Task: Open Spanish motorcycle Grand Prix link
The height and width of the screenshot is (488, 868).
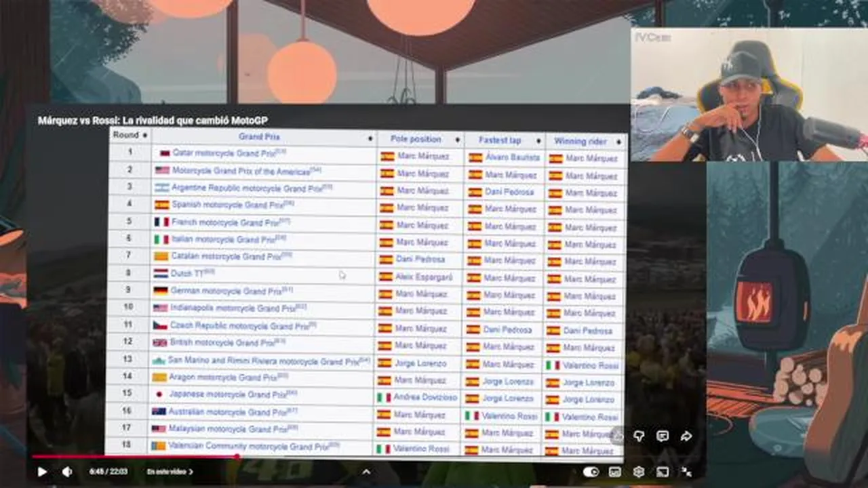Action: pyautogui.click(x=227, y=205)
